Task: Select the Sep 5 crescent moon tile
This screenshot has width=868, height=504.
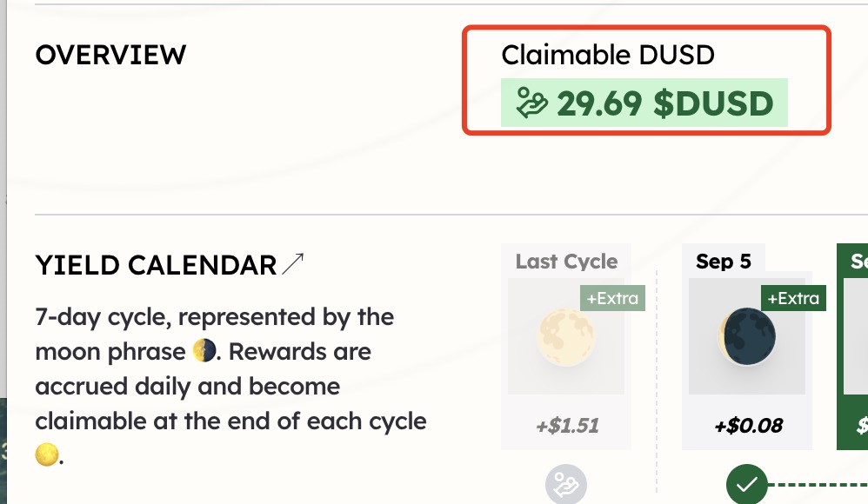Action: 747,336
